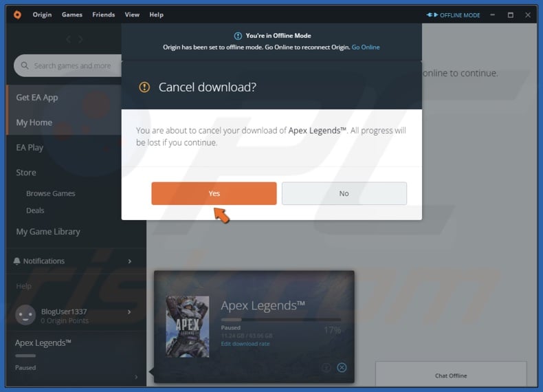Image resolution: width=543 pixels, height=392 pixels.
Task: Open the Origin menu
Action: [x=42, y=14]
